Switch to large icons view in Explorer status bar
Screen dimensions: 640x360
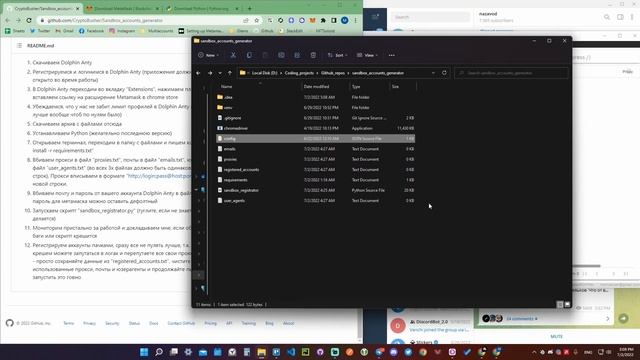(567, 304)
